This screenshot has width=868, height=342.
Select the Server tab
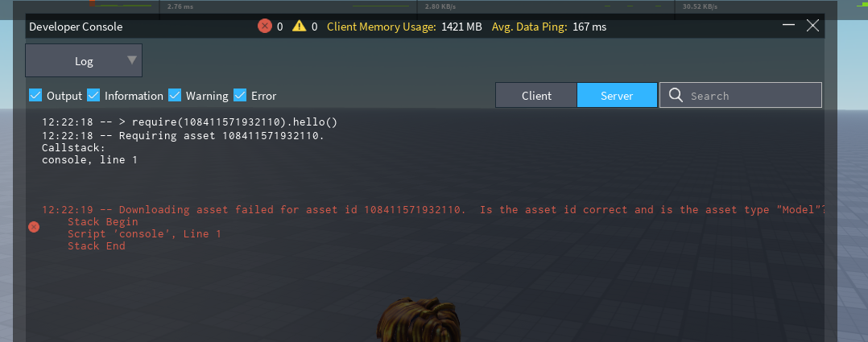pyautogui.click(x=617, y=96)
